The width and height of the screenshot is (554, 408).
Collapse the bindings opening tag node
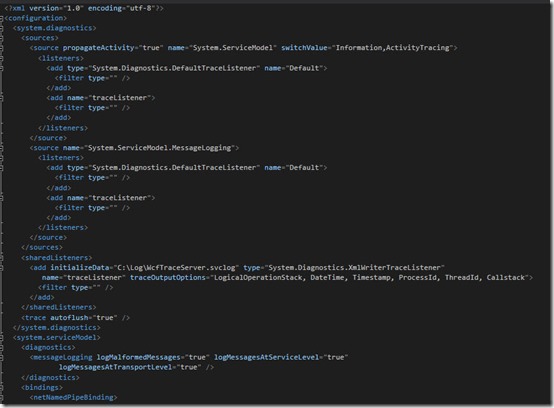pyautogui.click(x=1, y=388)
